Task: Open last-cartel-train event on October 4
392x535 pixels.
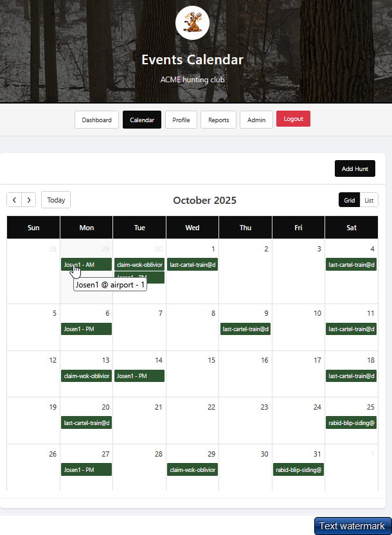Action: [351, 264]
